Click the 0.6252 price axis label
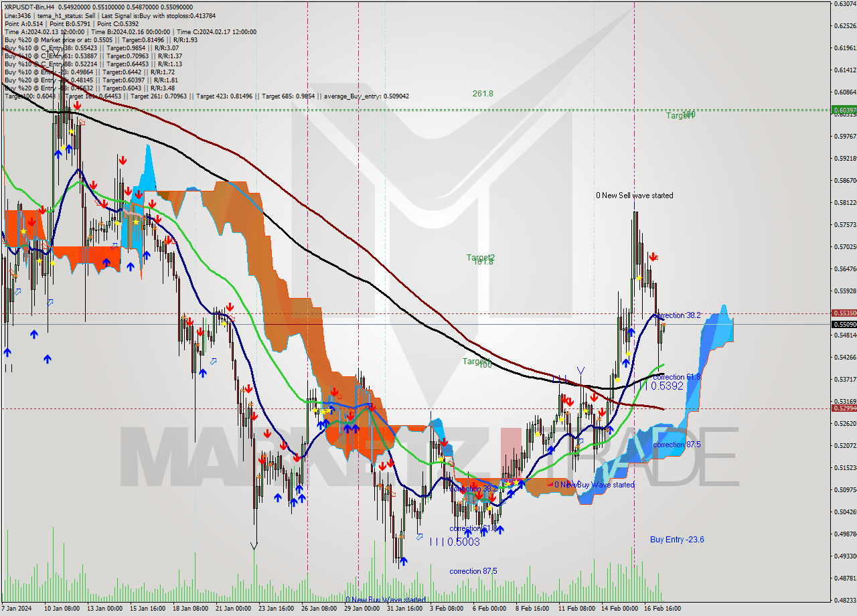This screenshot has width=857, height=616. coord(844,26)
